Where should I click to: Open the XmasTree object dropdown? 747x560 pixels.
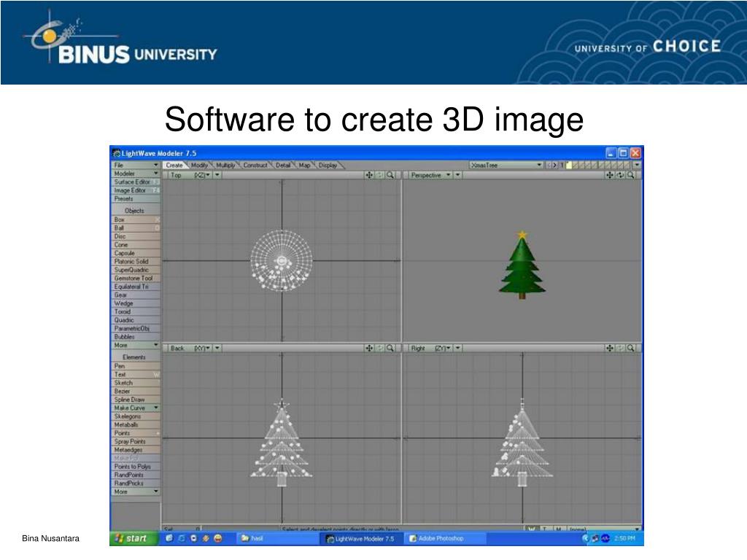tap(506, 166)
